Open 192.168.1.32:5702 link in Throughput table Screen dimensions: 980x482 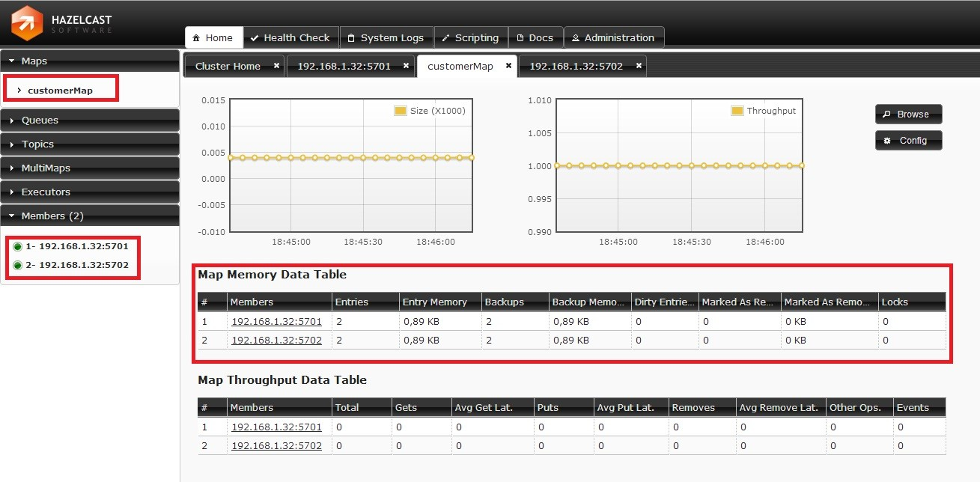[276, 445]
